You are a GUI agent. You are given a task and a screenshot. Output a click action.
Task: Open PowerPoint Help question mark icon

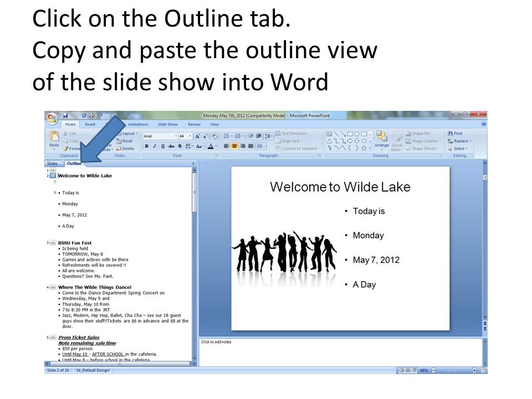(x=484, y=124)
